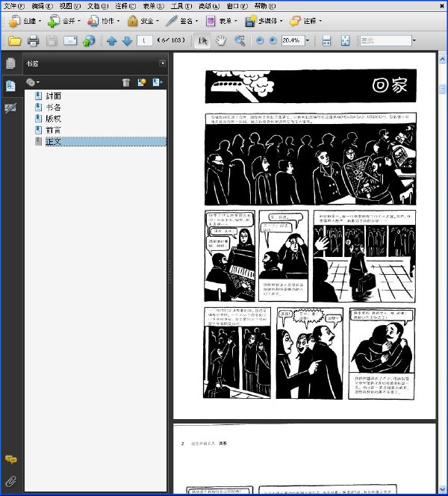This screenshot has width=448, height=496.
Task: Select the 封面 bookmark
Action: [x=53, y=96]
